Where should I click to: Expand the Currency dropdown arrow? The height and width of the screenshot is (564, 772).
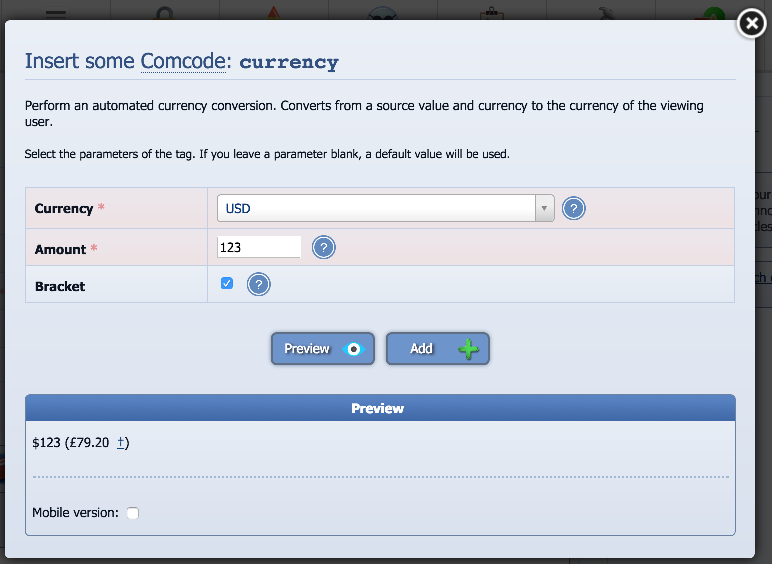544,208
